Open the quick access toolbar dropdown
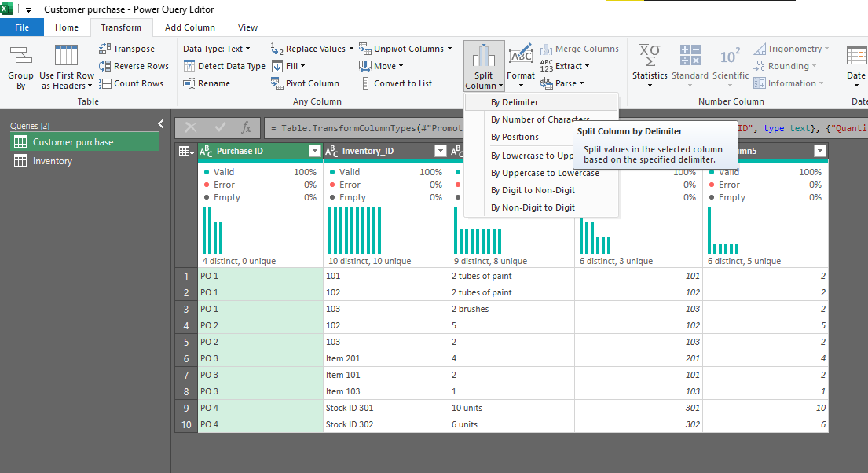 point(28,9)
